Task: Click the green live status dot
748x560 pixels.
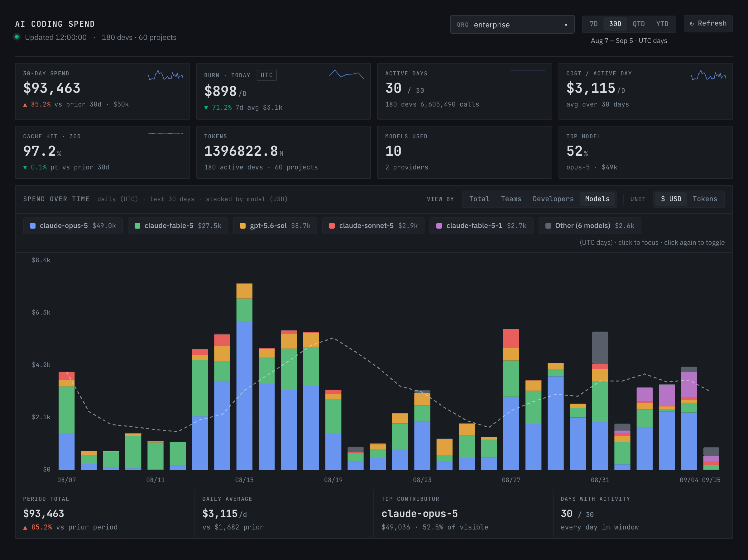Action: (17, 37)
